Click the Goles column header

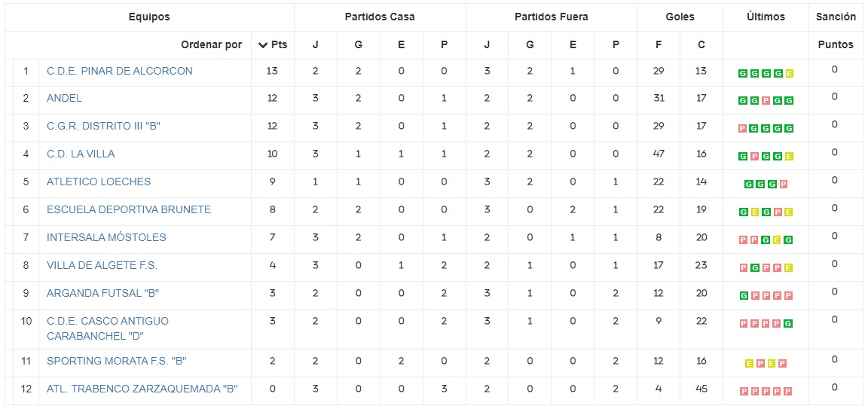click(x=680, y=17)
